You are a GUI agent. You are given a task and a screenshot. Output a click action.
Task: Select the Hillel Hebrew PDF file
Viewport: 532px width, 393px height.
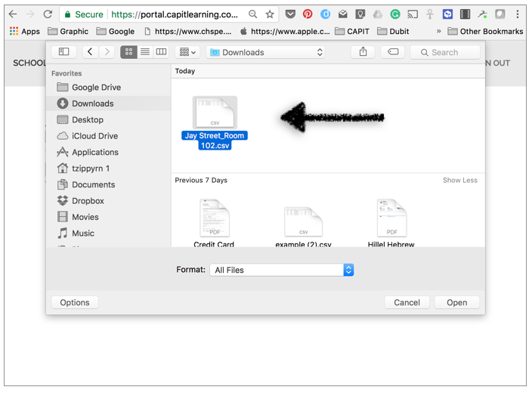pyautogui.click(x=391, y=222)
